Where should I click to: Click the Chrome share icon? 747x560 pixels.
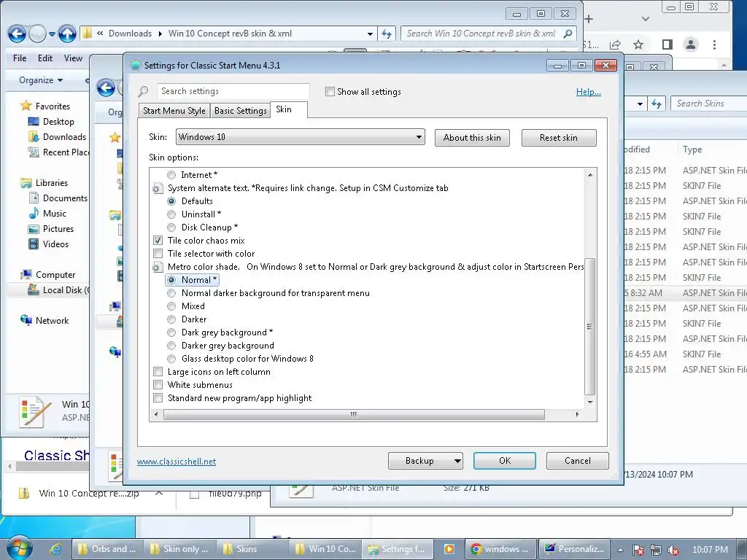coord(614,44)
